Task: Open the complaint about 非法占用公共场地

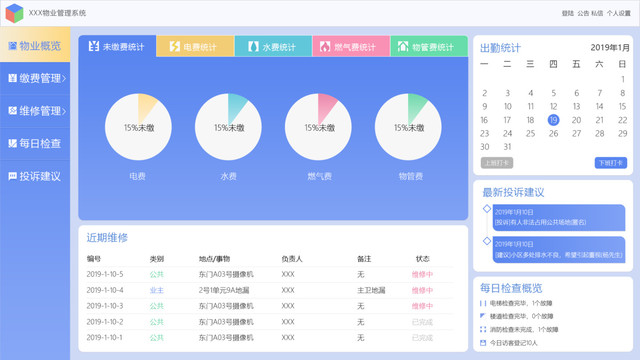Action: [x=559, y=218]
